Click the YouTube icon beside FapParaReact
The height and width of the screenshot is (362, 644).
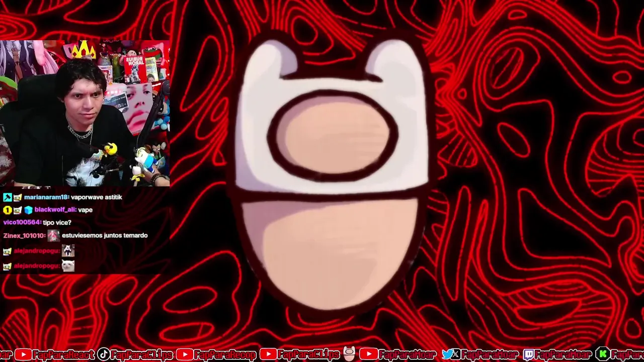pos(23,354)
